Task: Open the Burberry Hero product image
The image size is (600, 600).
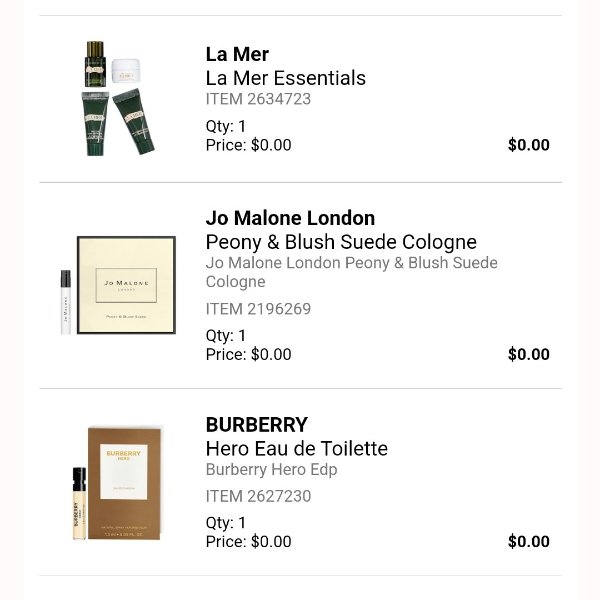Action: tap(118, 483)
